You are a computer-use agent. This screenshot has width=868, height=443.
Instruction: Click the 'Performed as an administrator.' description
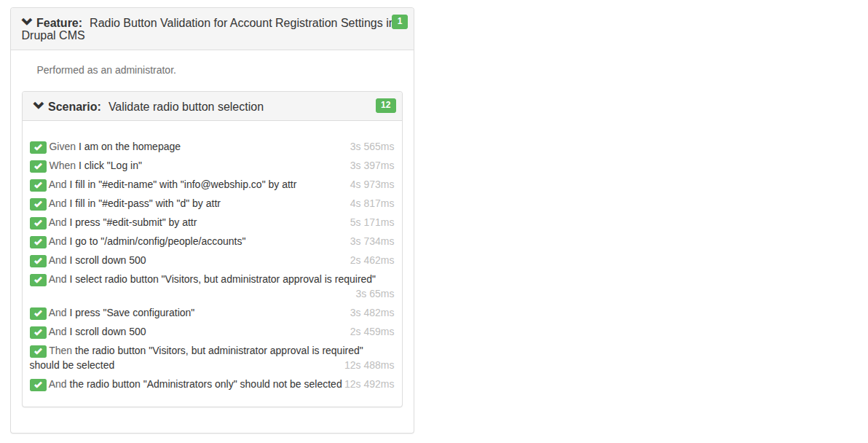click(x=106, y=70)
